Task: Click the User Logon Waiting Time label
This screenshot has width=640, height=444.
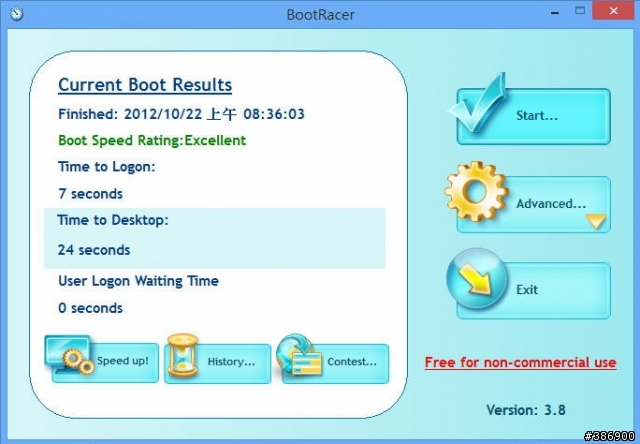Action: click(x=138, y=281)
